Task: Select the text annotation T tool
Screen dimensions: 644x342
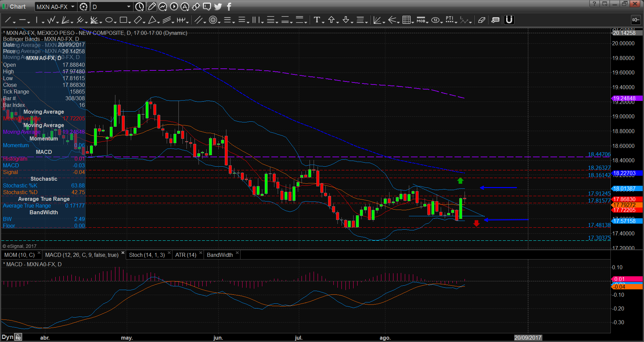Action: (x=317, y=20)
